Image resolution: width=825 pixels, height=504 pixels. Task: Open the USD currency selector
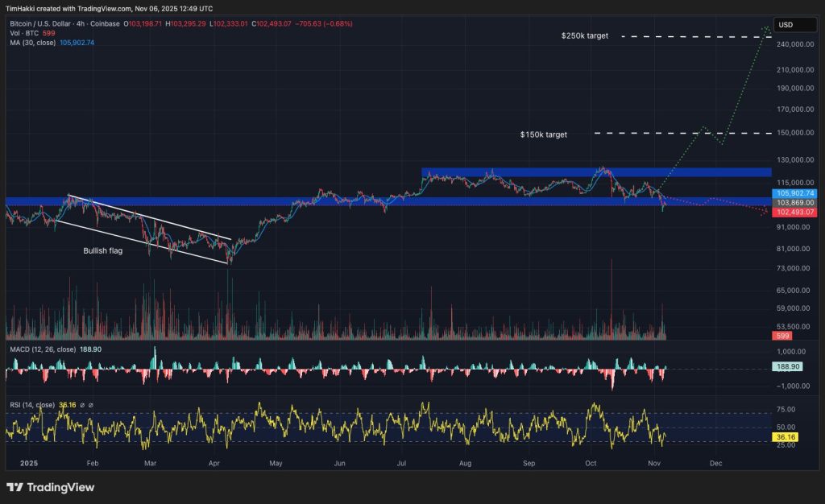[x=795, y=25]
